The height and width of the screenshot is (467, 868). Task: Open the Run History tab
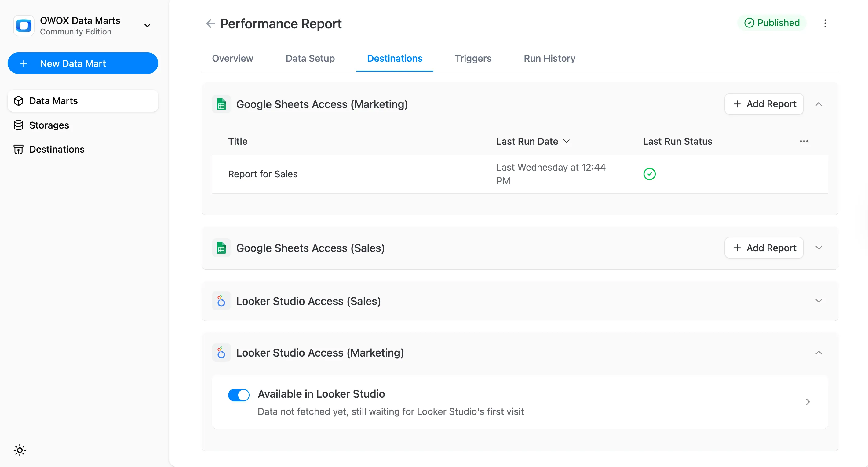point(549,58)
